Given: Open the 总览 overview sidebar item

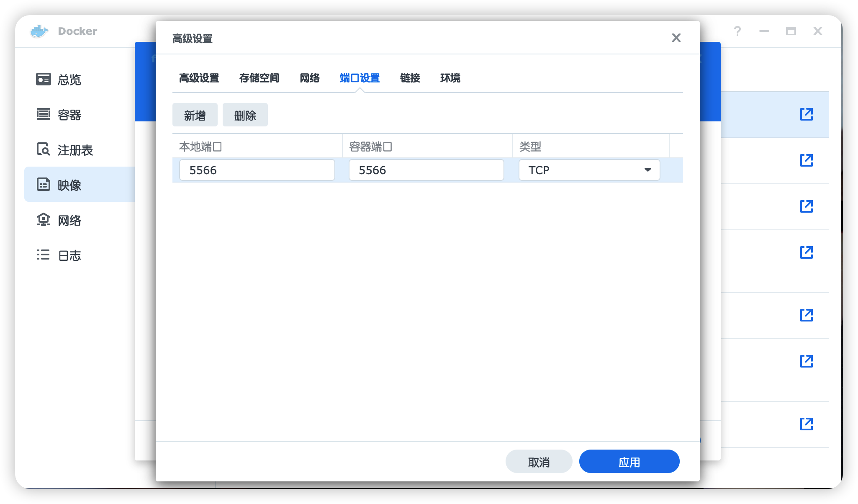Looking at the screenshot, I should [x=80, y=80].
